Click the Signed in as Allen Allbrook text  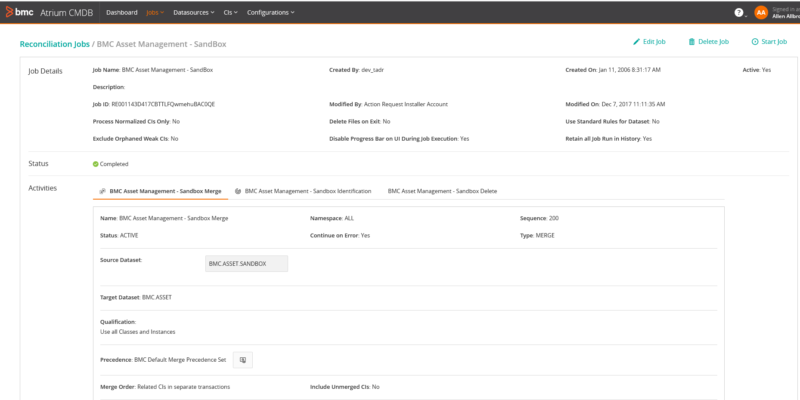point(785,13)
